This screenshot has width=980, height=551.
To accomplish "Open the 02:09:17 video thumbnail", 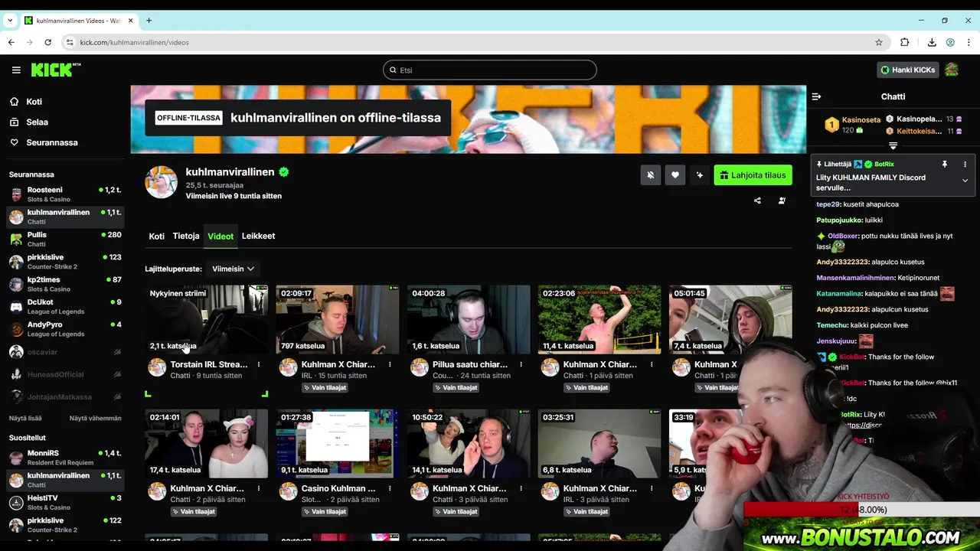I will tap(338, 320).
